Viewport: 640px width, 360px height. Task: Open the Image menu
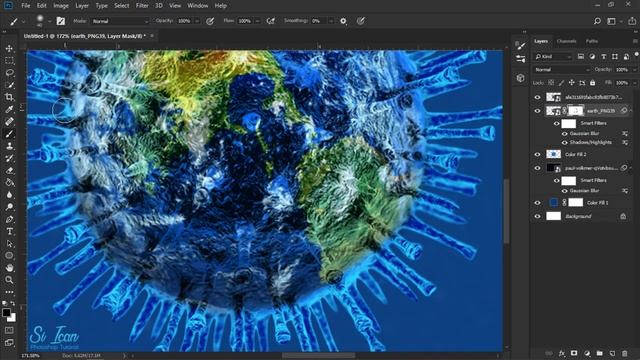(61, 6)
